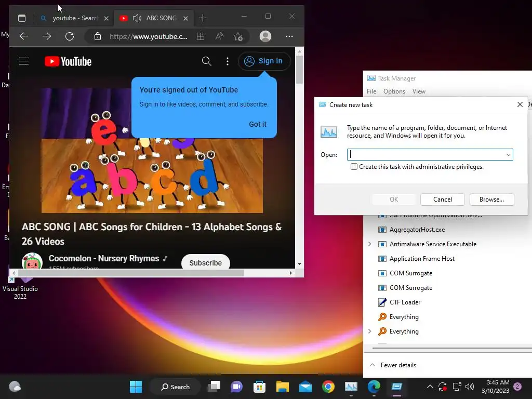532x399 pixels.
Task: Open File Explorer from taskbar
Action: (x=282, y=387)
